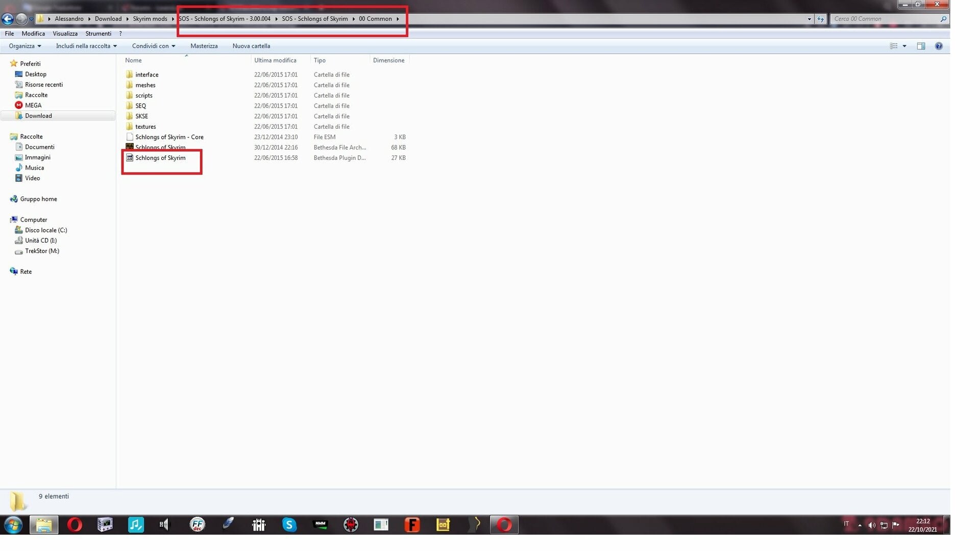Open the Condividi con dropdown
This screenshot has height=551, width=980.
pyautogui.click(x=153, y=46)
